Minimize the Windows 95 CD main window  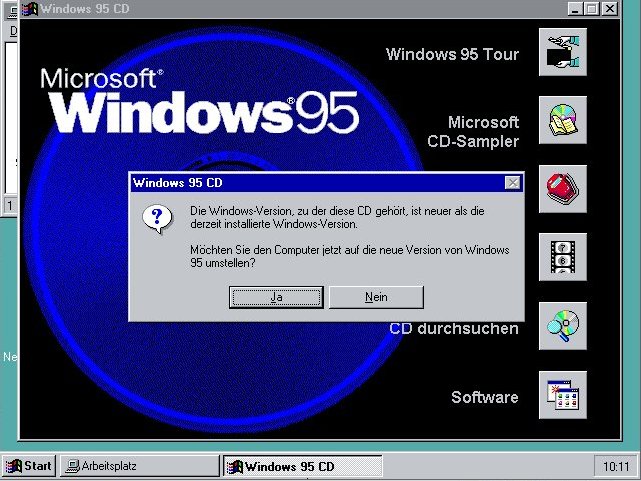[x=574, y=9]
